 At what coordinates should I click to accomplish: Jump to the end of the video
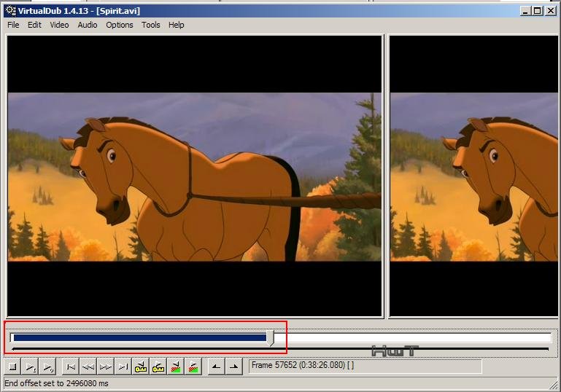(x=123, y=366)
